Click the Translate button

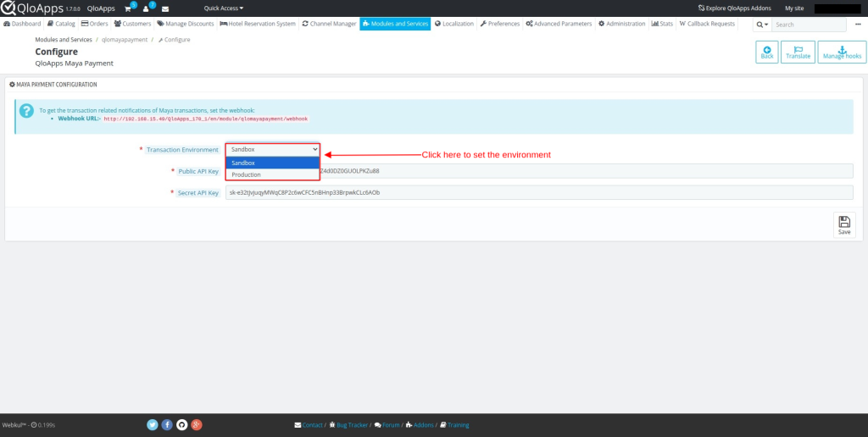(798, 53)
